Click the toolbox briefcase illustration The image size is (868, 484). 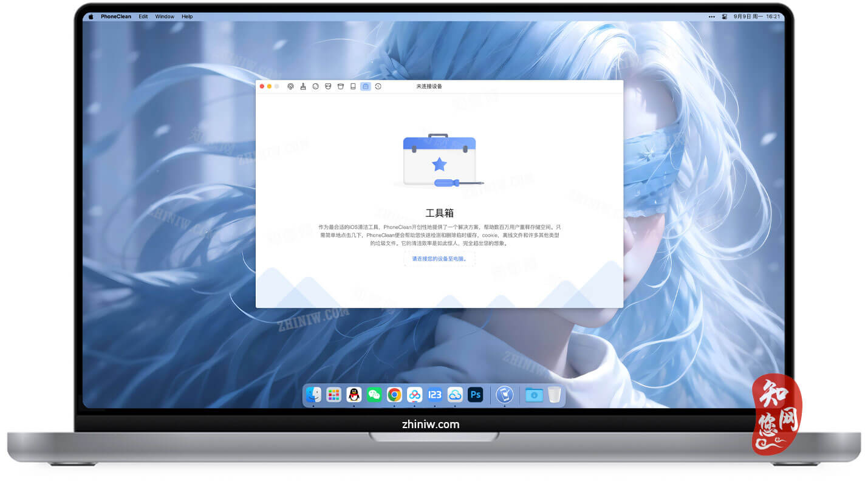point(440,160)
